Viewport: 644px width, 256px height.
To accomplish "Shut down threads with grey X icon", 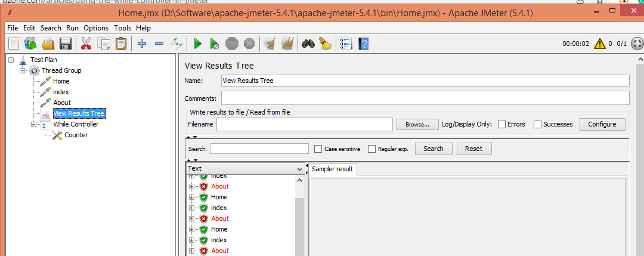I will tap(249, 44).
